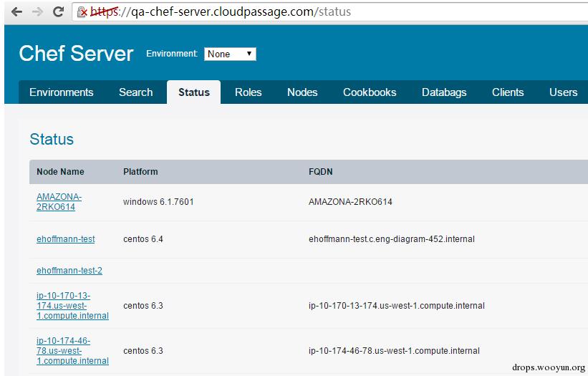Click the FQDN column header
This screenshot has height=376, width=588.
pos(321,172)
